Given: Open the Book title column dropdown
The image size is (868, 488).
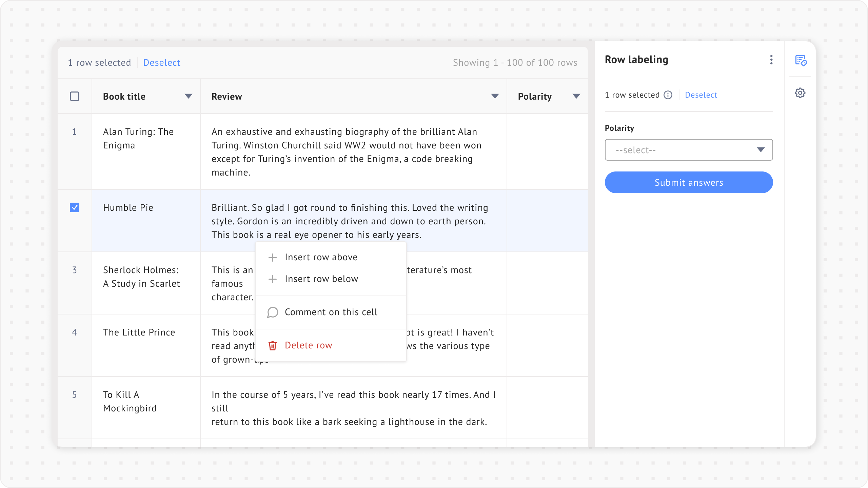Looking at the screenshot, I should [x=189, y=96].
